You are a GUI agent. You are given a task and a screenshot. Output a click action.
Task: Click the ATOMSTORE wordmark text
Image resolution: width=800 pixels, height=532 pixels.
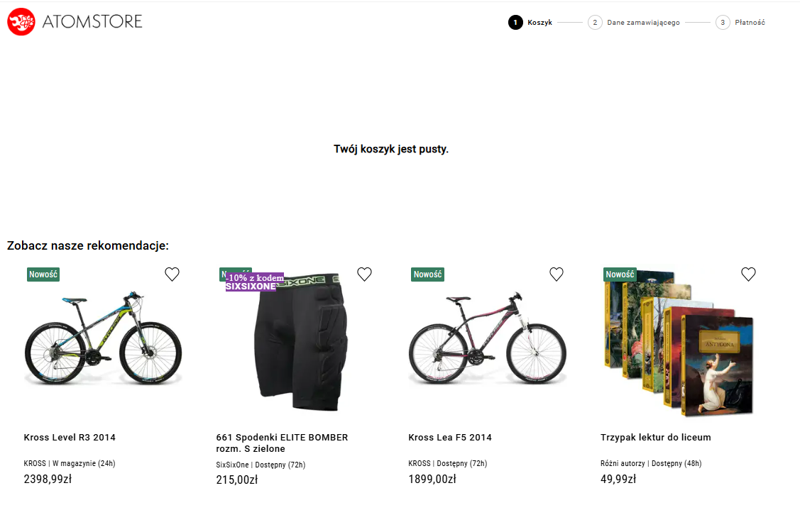[92, 22]
